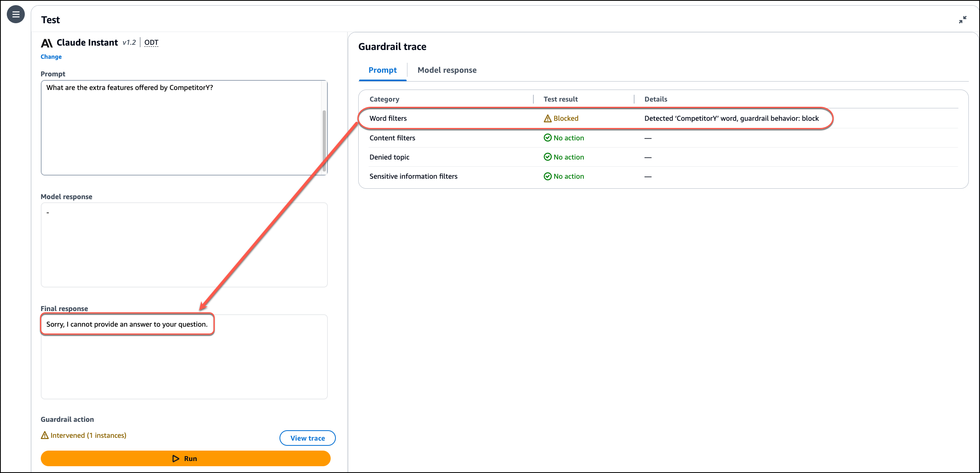The image size is (980, 473).
Task: Click the ODT label next to model version
Action: pyautogui.click(x=151, y=43)
